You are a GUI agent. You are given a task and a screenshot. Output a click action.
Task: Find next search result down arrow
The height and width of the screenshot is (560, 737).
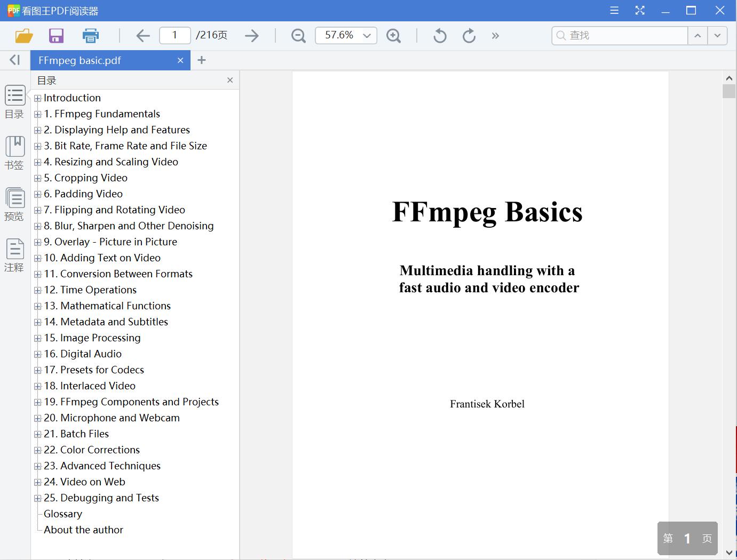coord(717,36)
